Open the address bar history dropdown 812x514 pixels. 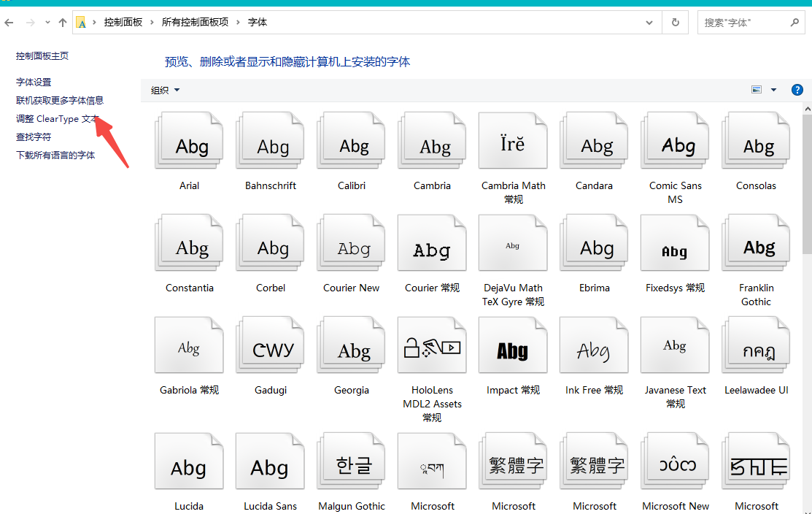[649, 23]
